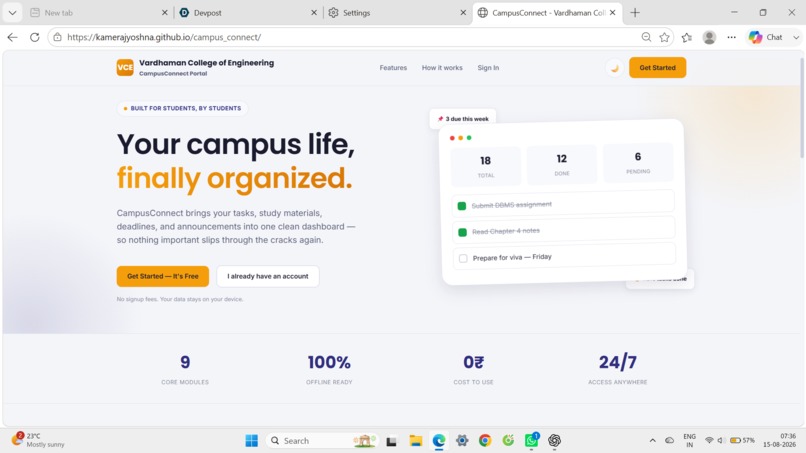Click the Built for students, by students badge
806x453 pixels.
(x=182, y=108)
